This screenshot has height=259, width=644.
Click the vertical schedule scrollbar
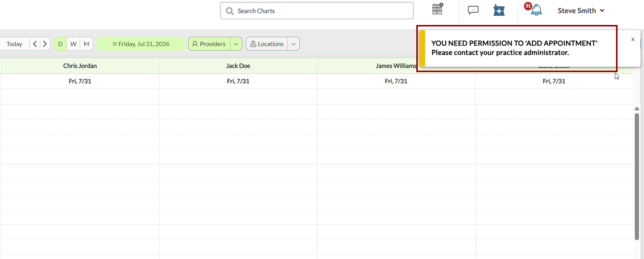click(637, 177)
